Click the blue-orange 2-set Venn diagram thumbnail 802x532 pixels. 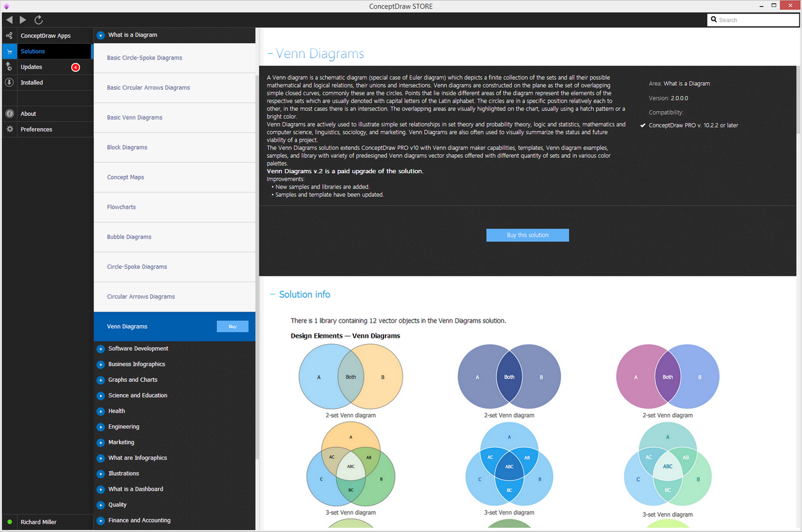pos(350,378)
